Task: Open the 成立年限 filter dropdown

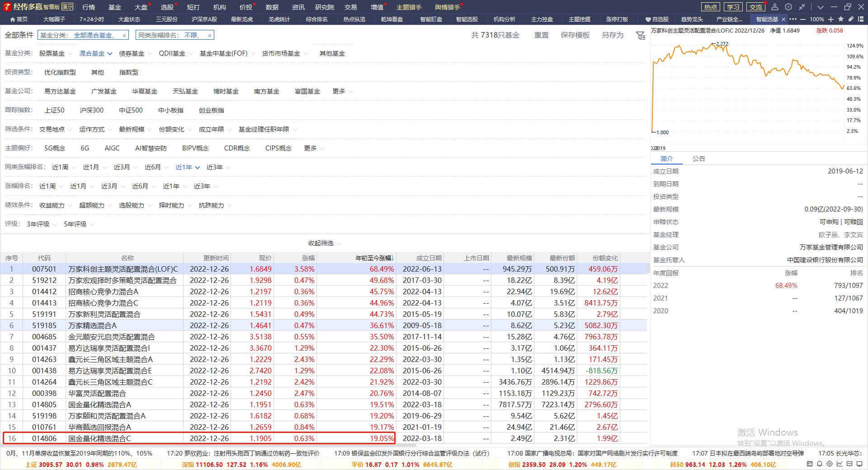Action: pos(215,129)
